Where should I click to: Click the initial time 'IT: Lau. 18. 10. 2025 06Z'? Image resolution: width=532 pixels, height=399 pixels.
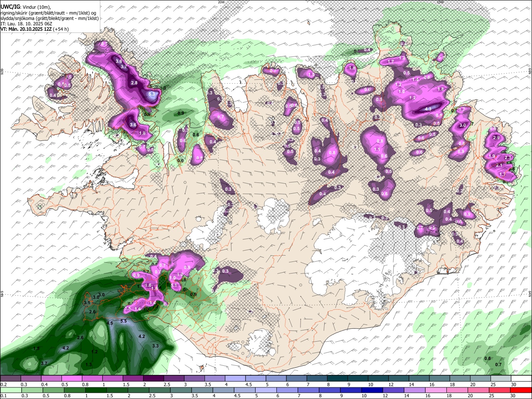coord(26,24)
